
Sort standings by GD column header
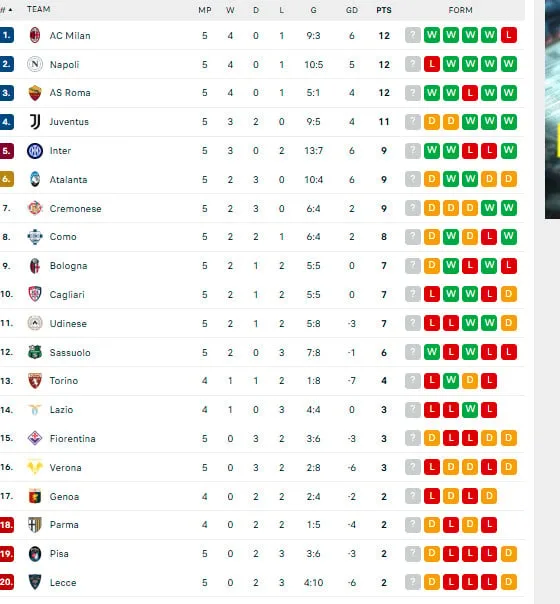[352, 10]
